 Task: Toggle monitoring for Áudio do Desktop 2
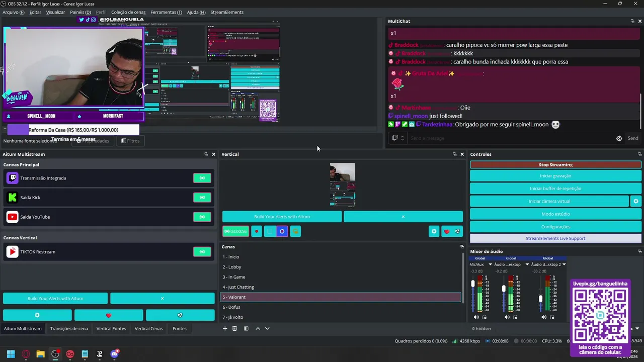click(x=552, y=317)
